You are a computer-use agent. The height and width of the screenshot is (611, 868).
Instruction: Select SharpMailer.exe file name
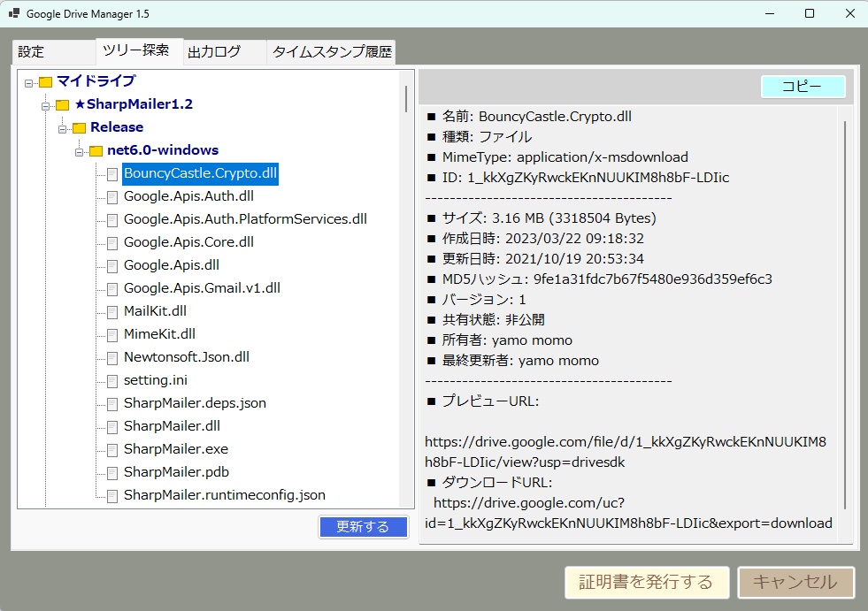(x=176, y=449)
